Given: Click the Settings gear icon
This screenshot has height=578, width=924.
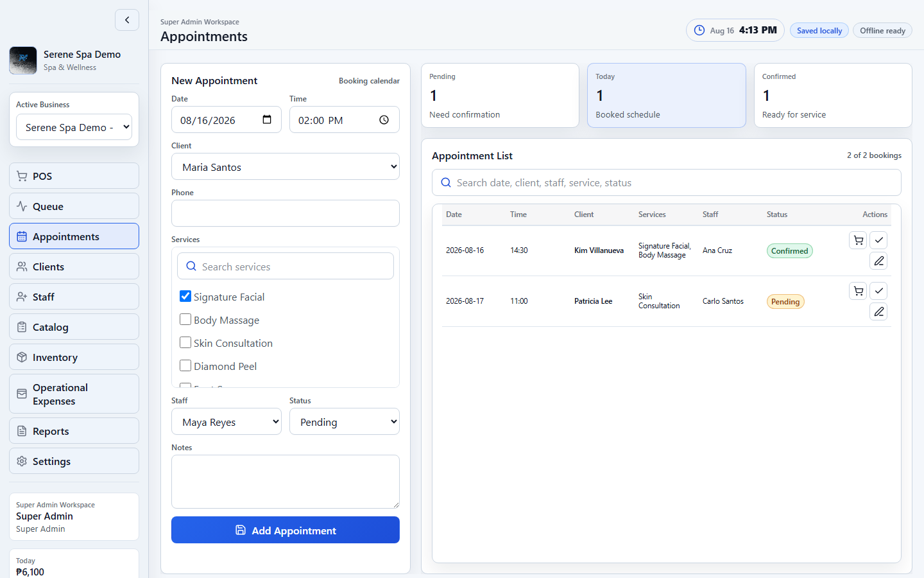Looking at the screenshot, I should coord(22,461).
